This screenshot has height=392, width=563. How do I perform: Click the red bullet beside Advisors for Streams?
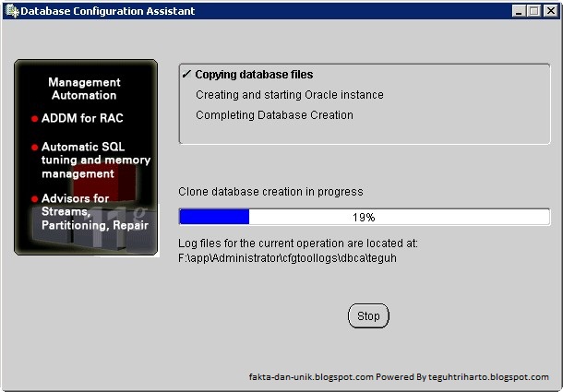34,199
